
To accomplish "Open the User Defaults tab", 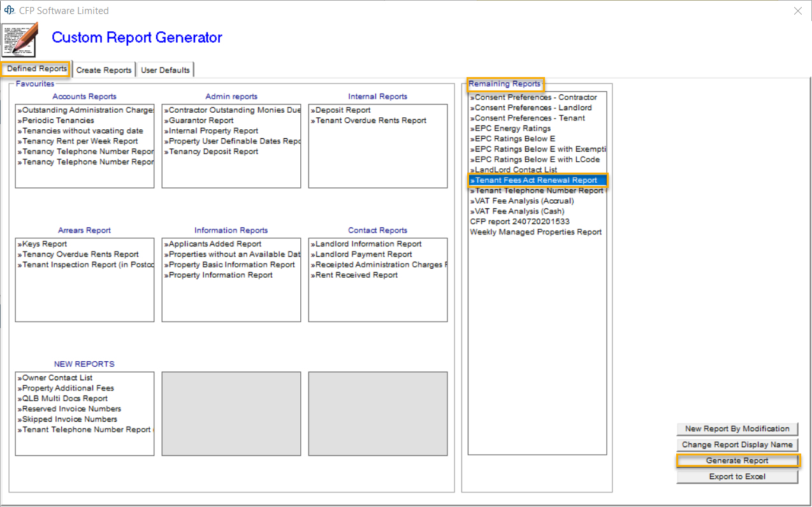I will [165, 70].
